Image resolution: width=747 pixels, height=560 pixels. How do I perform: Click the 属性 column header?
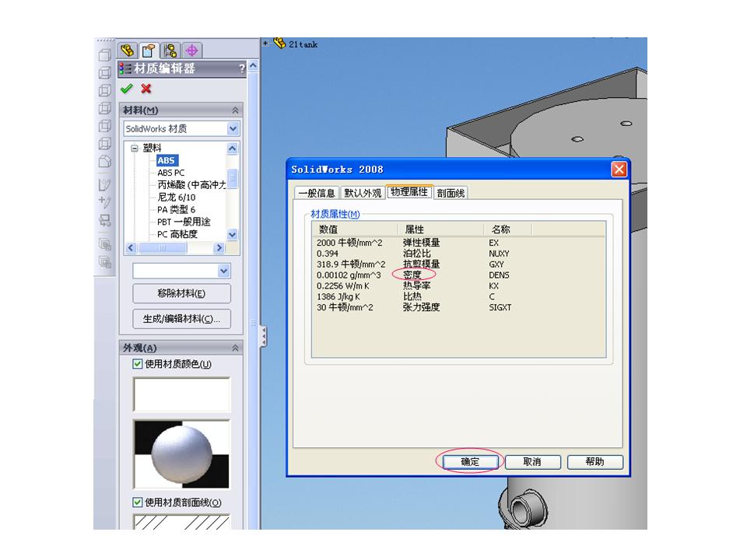pos(441,229)
